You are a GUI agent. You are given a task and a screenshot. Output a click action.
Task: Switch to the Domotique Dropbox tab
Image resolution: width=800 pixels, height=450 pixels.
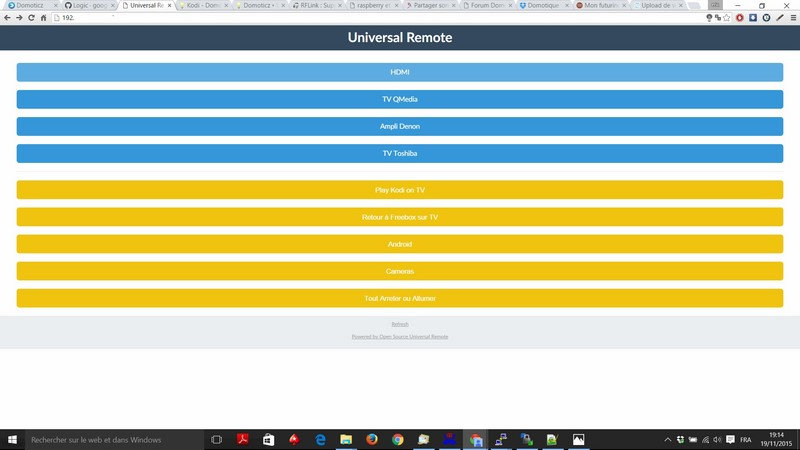coord(543,5)
